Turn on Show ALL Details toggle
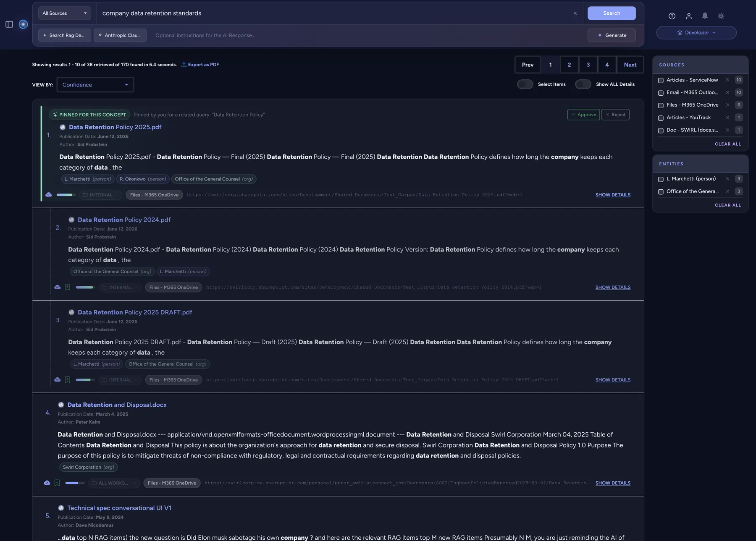The image size is (756, 541). (x=583, y=84)
